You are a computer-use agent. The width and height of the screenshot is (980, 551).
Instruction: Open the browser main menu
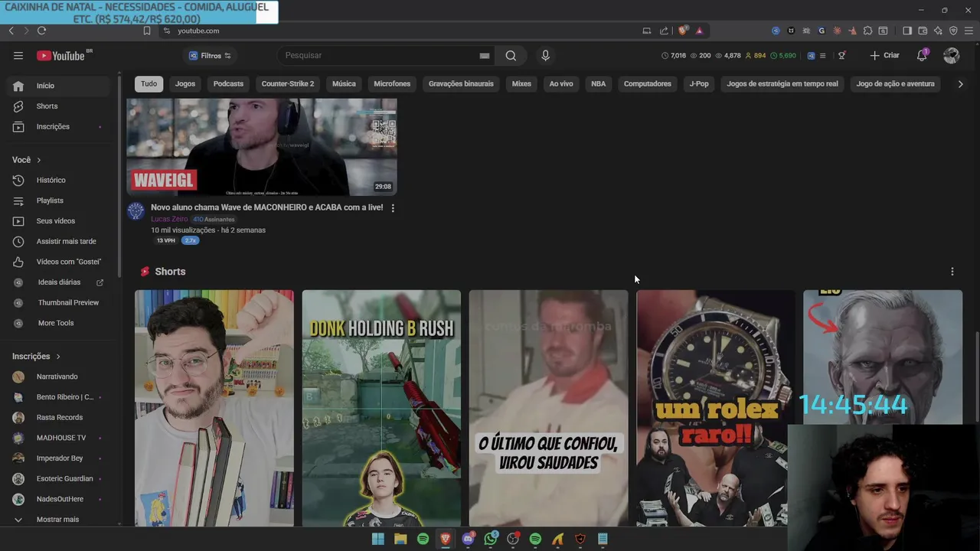click(x=969, y=31)
